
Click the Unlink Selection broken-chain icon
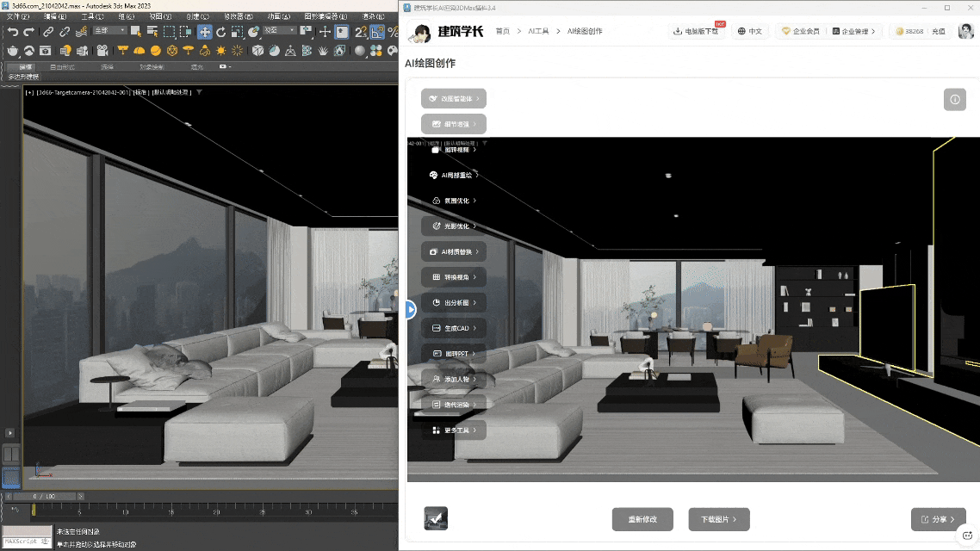[65, 31]
